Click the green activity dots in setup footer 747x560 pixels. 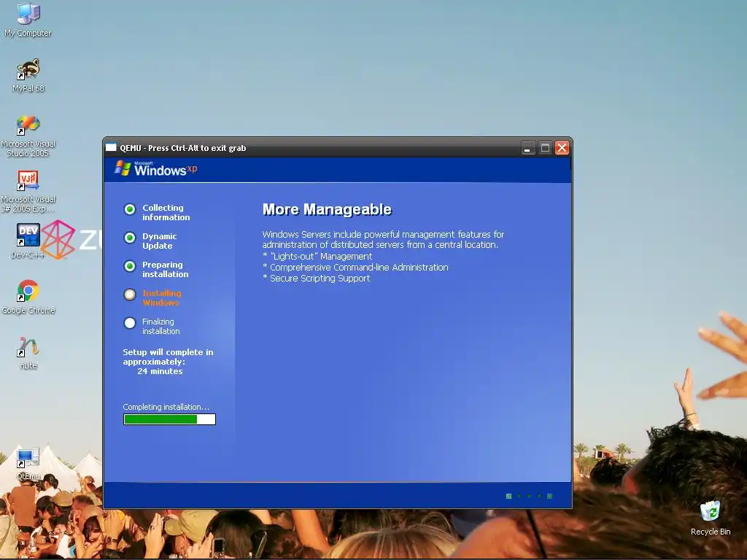tap(529, 496)
